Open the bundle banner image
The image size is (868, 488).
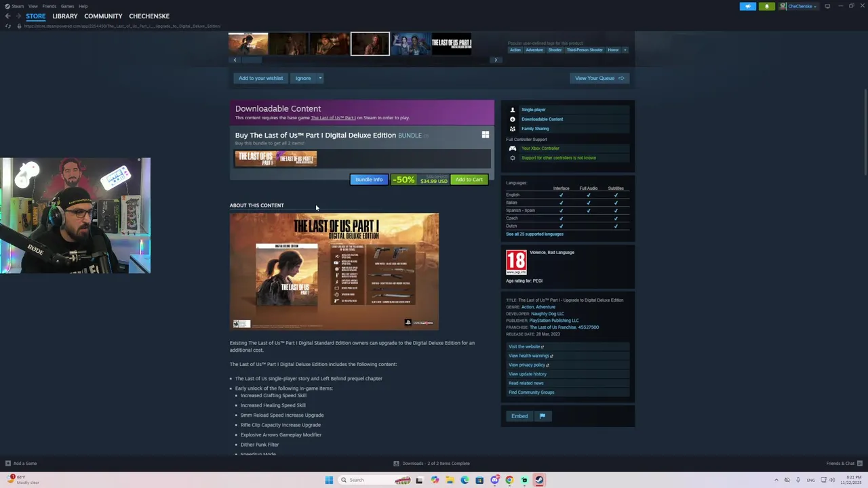275,159
